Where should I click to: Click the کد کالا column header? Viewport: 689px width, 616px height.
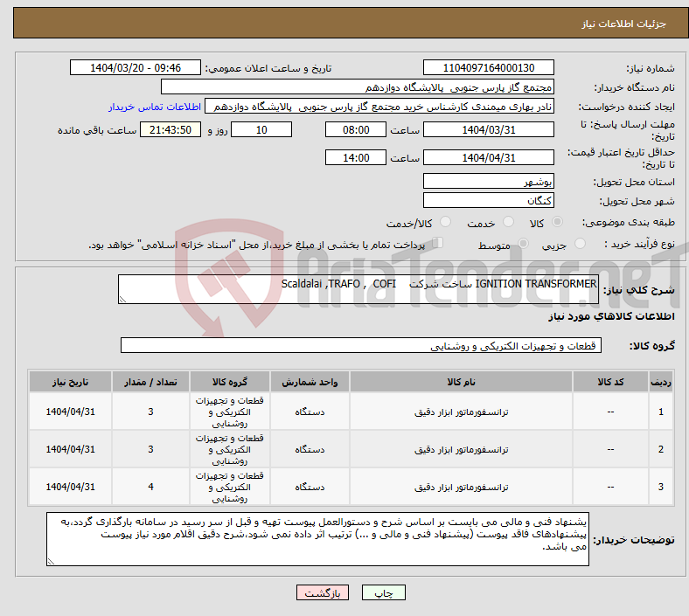(610, 382)
